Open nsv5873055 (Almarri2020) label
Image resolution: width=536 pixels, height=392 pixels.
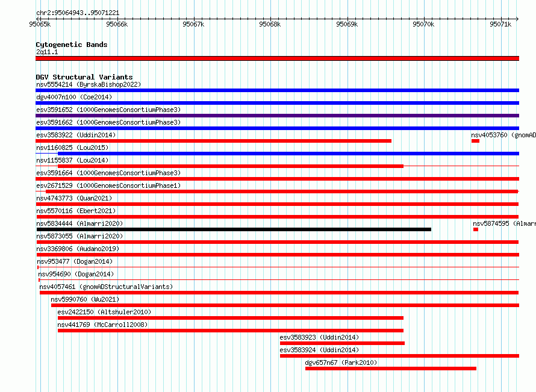[79, 236]
